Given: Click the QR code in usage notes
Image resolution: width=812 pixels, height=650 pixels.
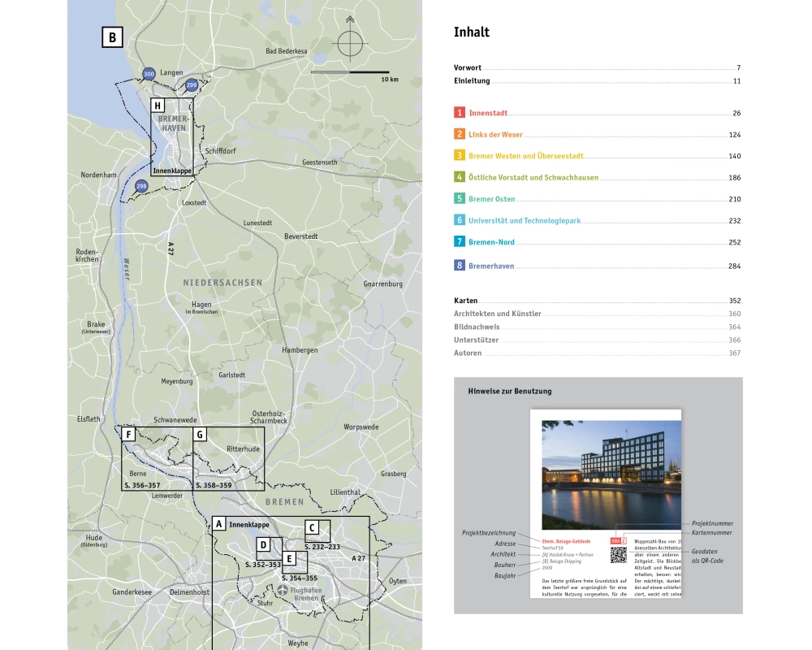Looking at the screenshot, I should click(x=620, y=555).
